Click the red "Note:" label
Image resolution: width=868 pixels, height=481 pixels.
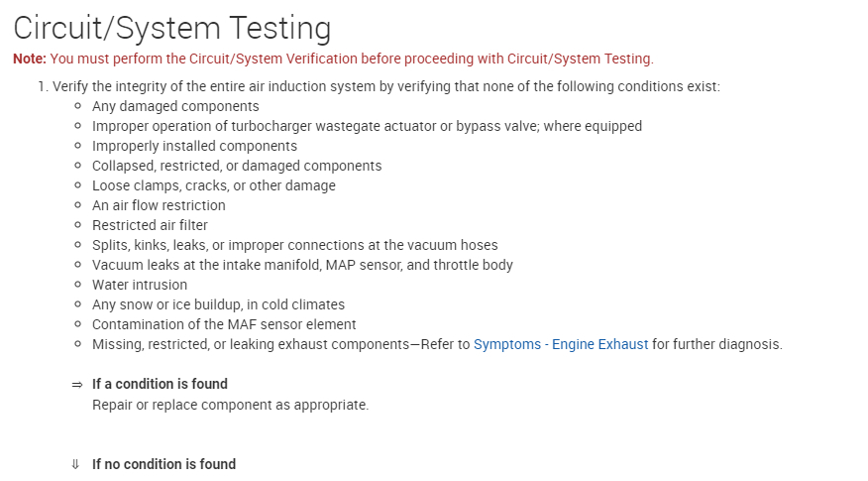coord(29,59)
